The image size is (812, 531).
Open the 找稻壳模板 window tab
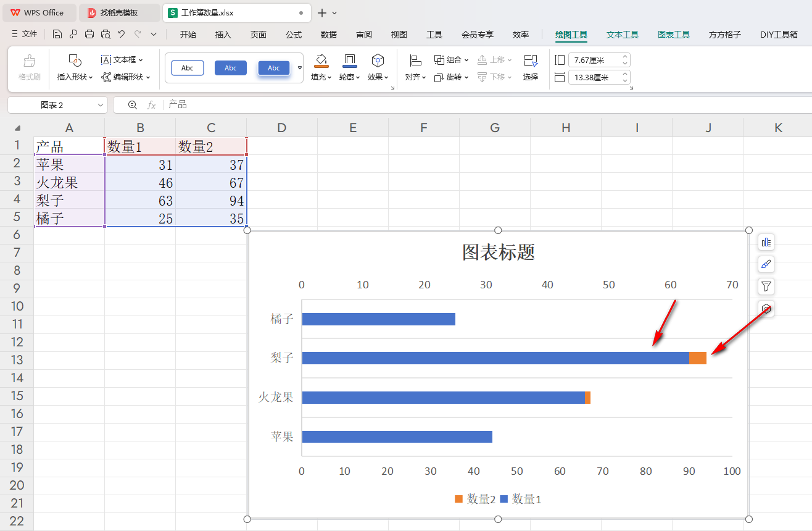pos(120,12)
